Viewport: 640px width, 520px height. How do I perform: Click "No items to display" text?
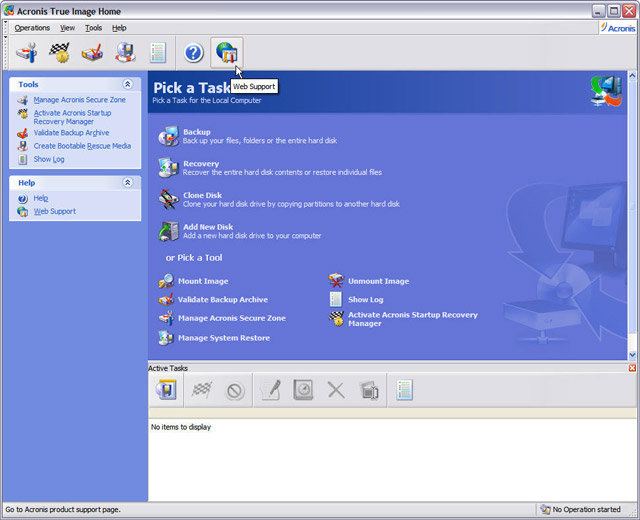pos(181,427)
